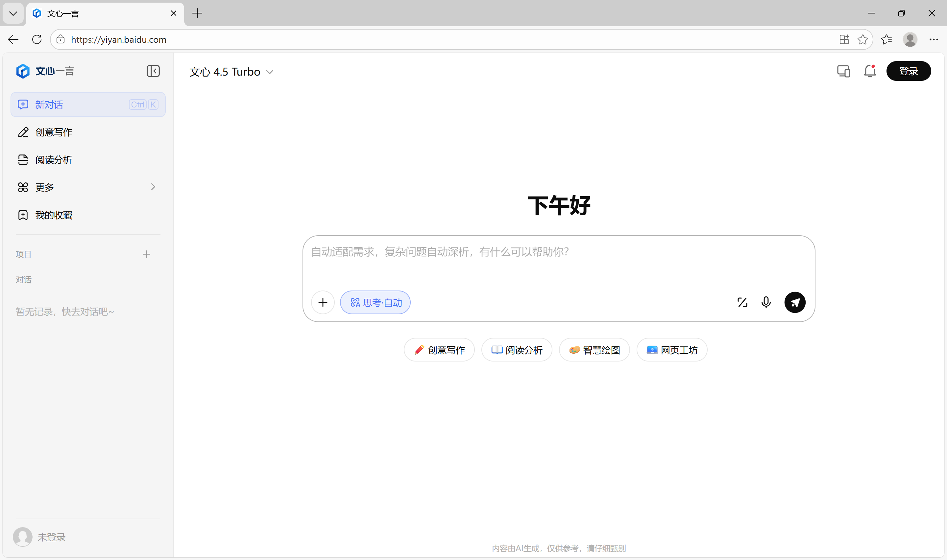Click the 登录 button
Image resolution: width=947 pixels, height=560 pixels.
pyautogui.click(x=908, y=71)
